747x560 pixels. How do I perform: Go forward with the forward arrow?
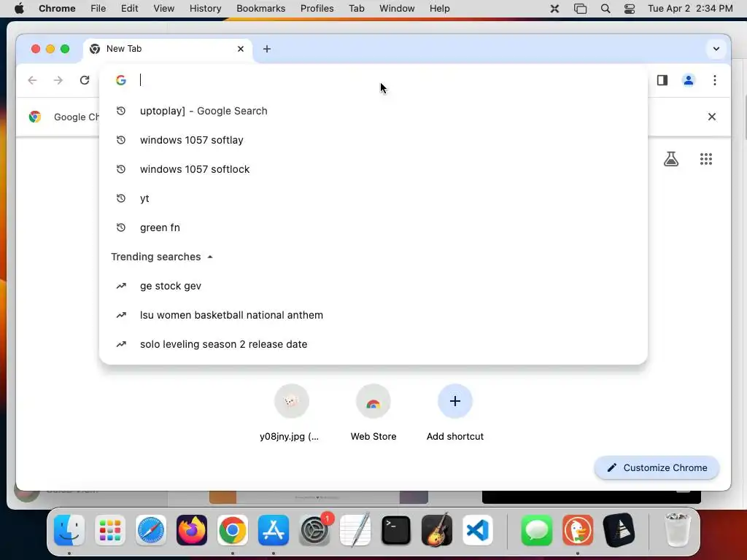click(x=58, y=80)
